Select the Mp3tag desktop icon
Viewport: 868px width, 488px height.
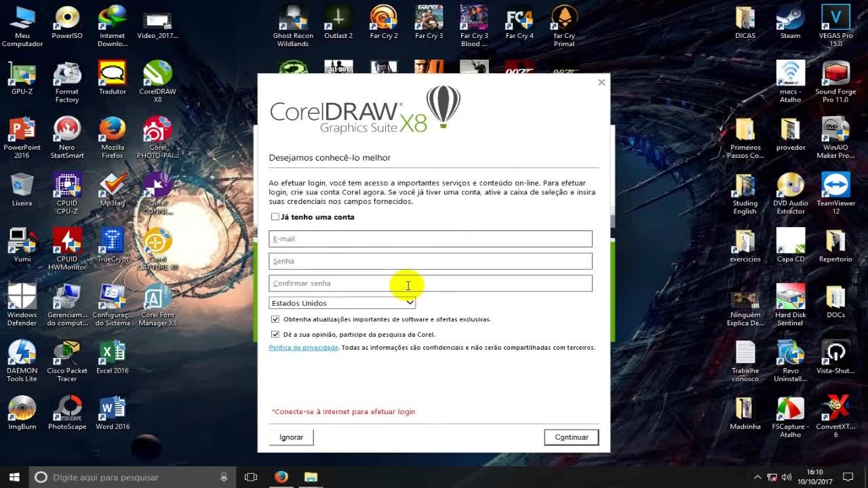tap(113, 190)
